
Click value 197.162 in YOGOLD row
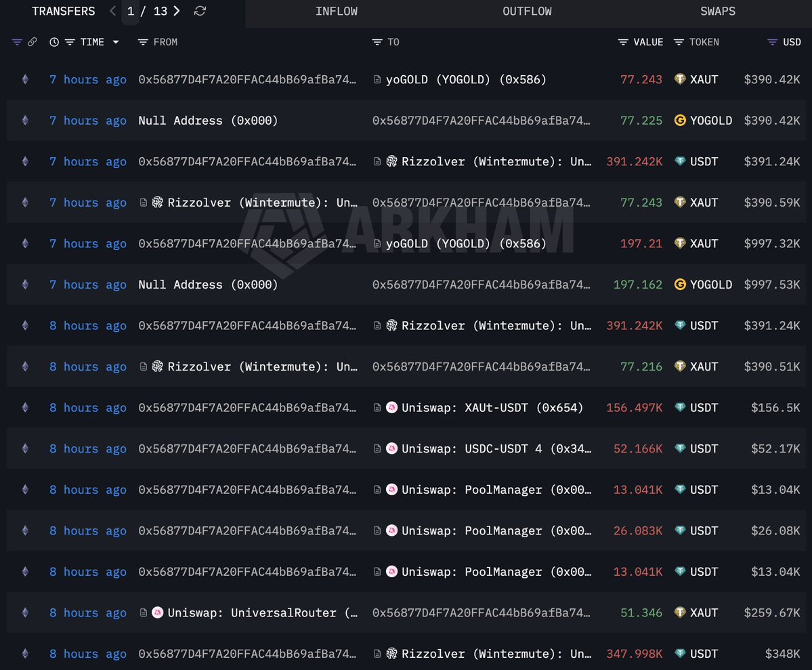point(637,285)
